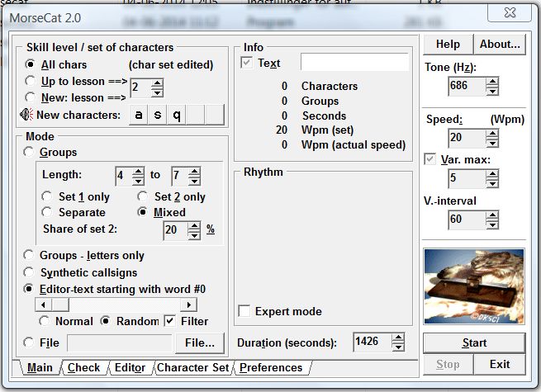Screen dimensions: 541x392
Task: Click the Text input field in Info
Action: (x=354, y=63)
